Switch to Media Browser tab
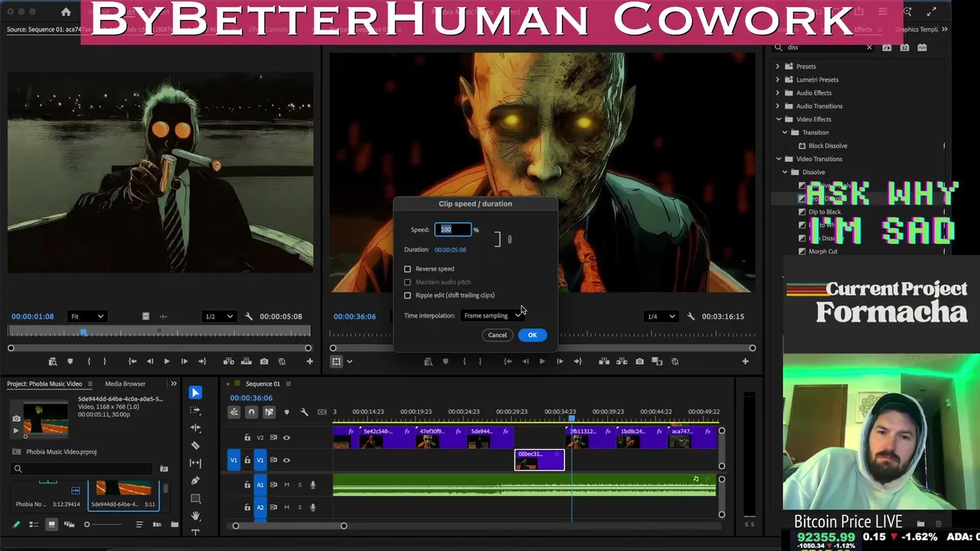Screen dimensions: 980x551 (125, 383)
